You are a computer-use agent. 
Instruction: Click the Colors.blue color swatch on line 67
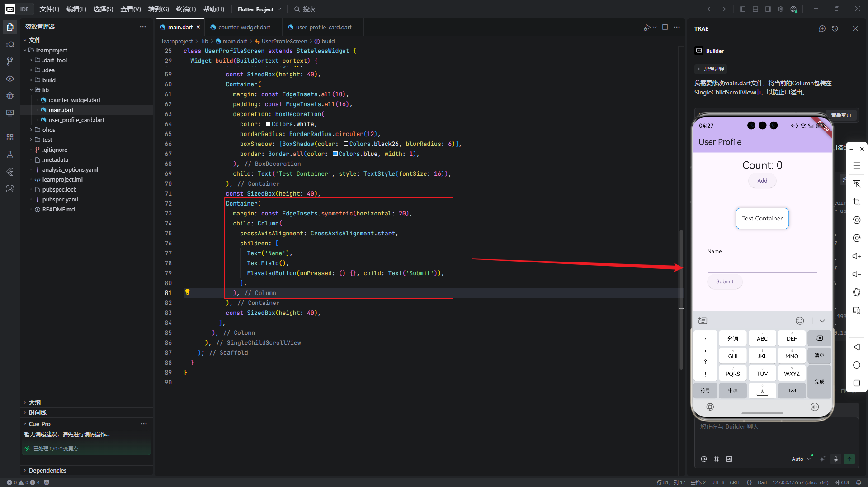pos(335,154)
